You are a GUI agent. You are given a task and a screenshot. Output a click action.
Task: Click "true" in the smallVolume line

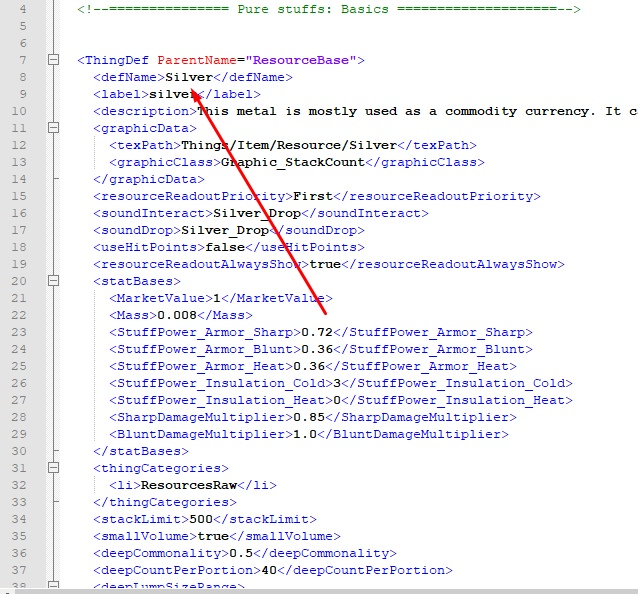pyautogui.click(x=213, y=536)
